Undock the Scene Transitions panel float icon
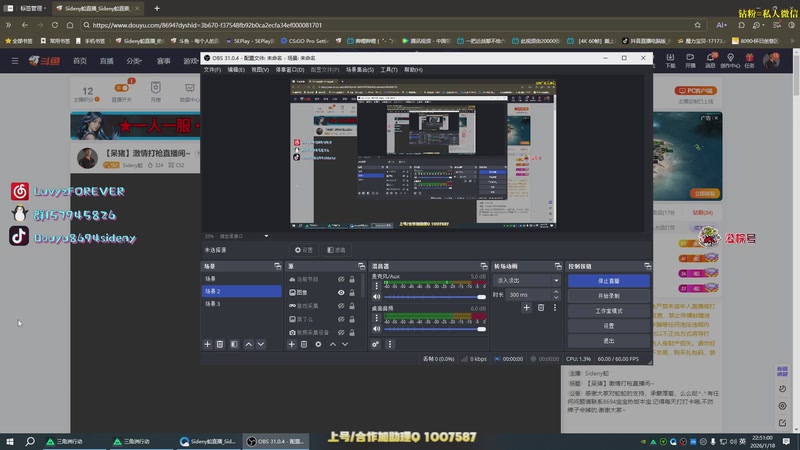 pos(558,266)
